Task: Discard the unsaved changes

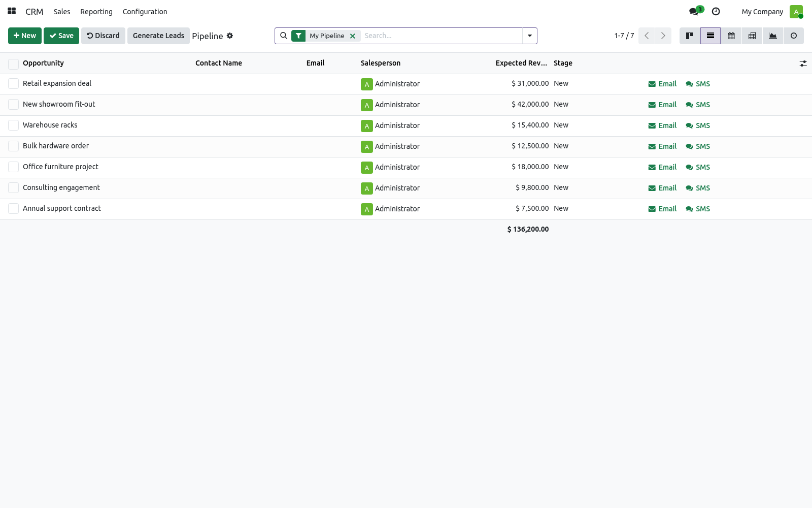Action: tap(103, 36)
